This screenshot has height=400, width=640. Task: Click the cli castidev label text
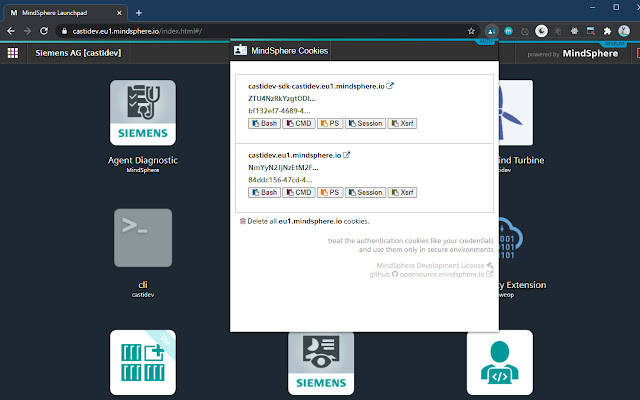point(143,289)
